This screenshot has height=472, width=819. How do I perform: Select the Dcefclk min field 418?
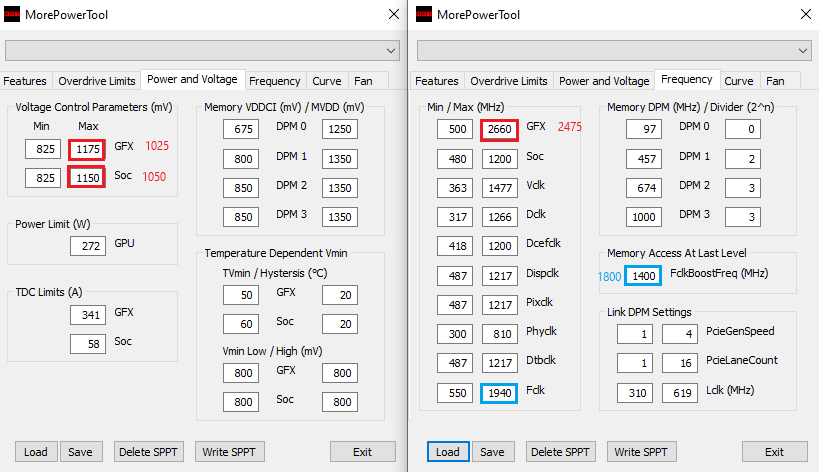pyautogui.click(x=455, y=246)
